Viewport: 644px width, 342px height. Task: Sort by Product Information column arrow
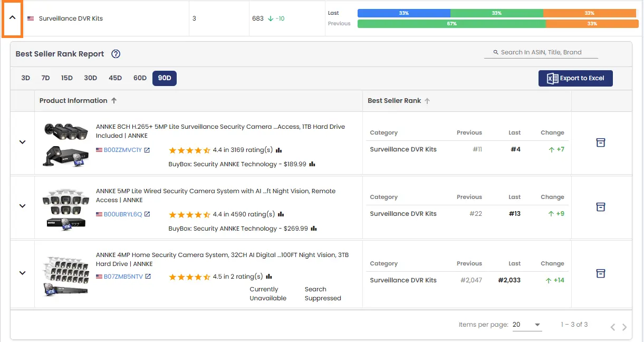[x=114, y=101]
